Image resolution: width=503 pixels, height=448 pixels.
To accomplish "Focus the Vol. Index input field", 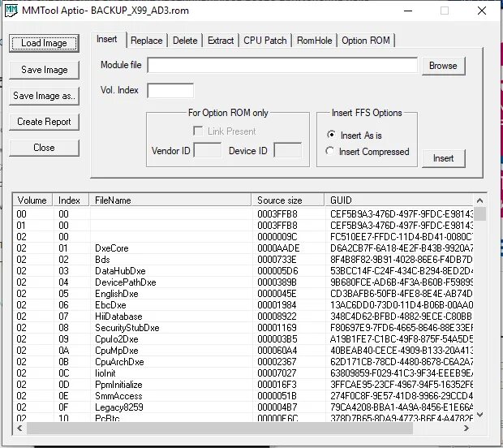I will (170, 91).
